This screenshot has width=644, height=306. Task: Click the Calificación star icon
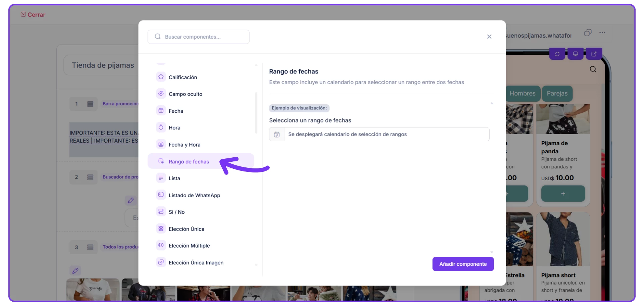pos(161,77)
